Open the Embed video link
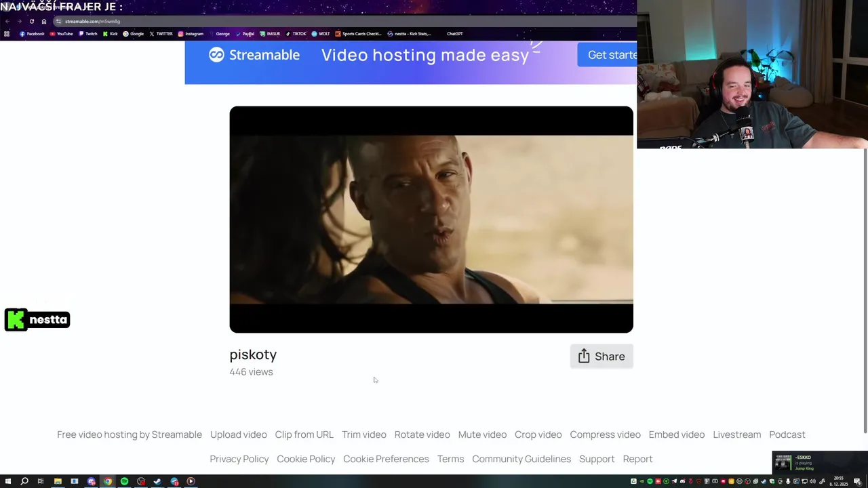Viewport: 868px width, 488px height. tap(677, 434)
